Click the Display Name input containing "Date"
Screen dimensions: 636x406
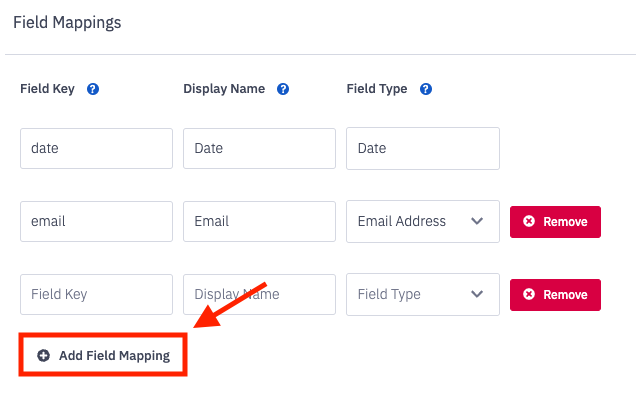(x=259, y=148)
